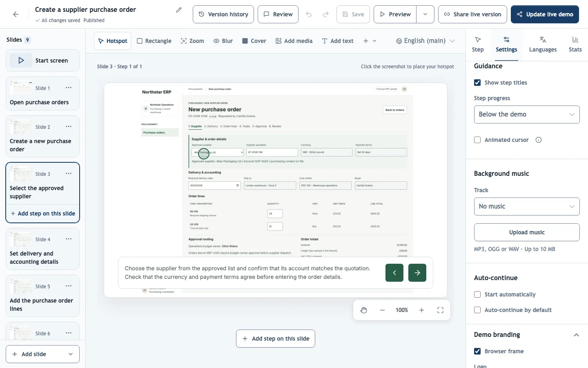The height and width of the screenshot is (368, 588).
Task: Click the Upload music button
Action: click(x=527, y=232)
